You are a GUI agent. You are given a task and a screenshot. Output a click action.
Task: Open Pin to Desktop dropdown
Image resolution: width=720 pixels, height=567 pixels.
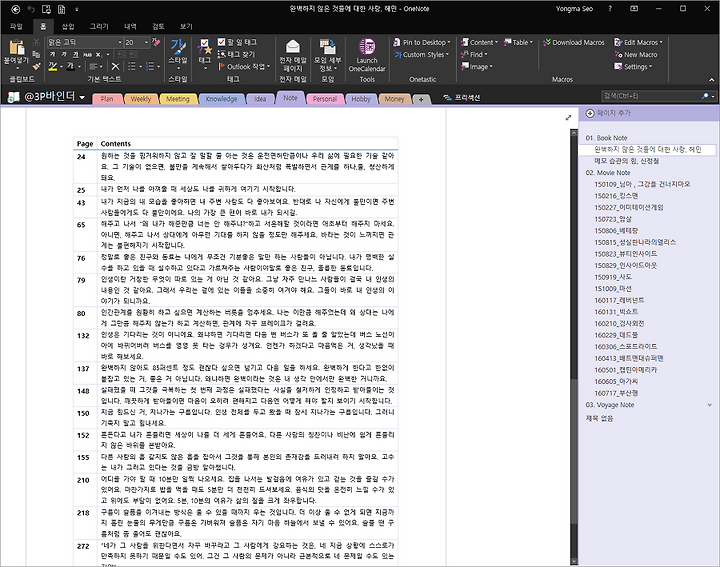point(422,42)
